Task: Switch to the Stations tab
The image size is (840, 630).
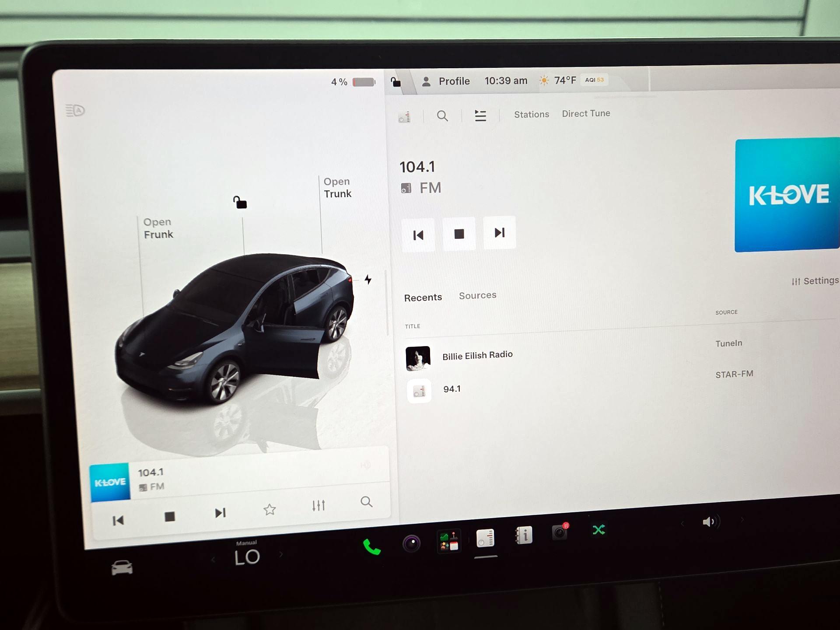Action: point(531,114)
